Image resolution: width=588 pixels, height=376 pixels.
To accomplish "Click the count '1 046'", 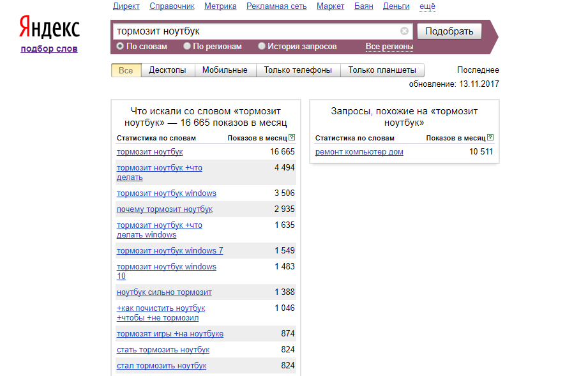I will (x=285, y=308).
